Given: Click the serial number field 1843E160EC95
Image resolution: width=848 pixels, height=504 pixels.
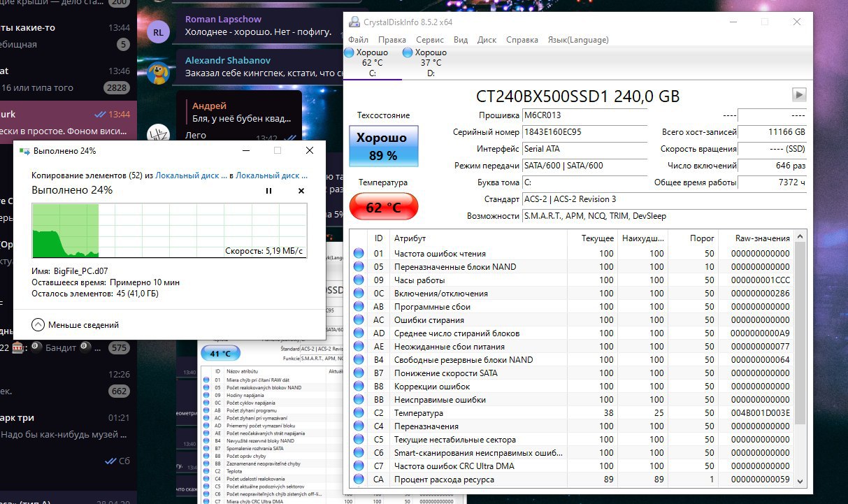Looking at the screenshot, I should click(x=584, y=132).
